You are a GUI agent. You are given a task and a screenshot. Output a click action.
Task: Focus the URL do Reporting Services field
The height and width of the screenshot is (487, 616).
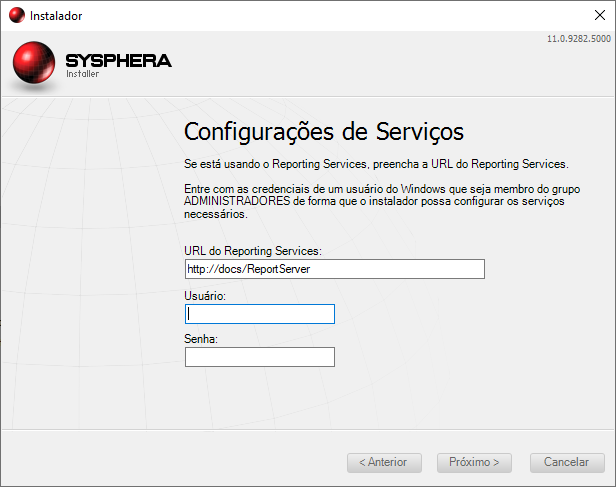tap(335, 269)
